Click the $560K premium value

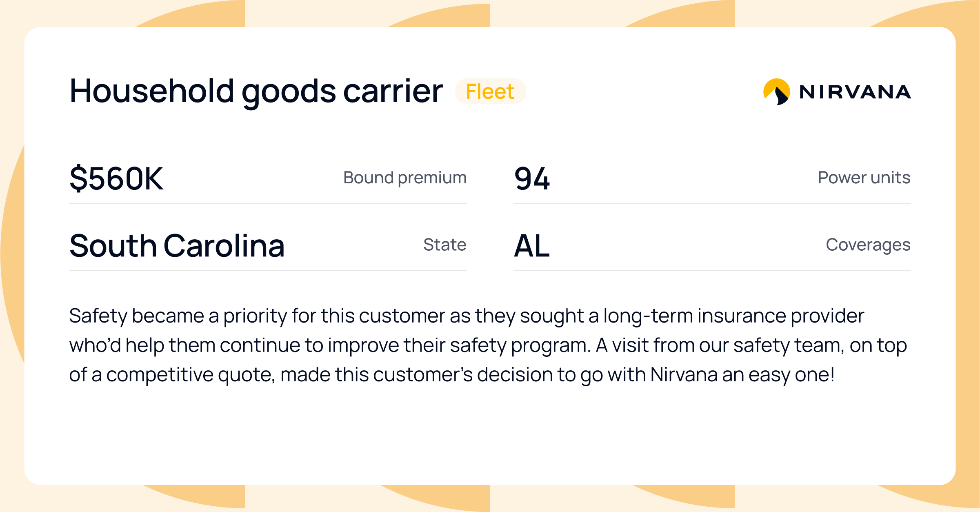116,178
